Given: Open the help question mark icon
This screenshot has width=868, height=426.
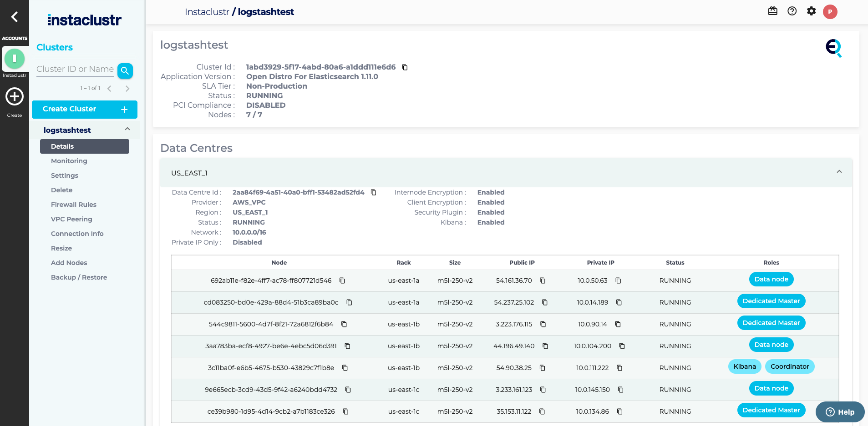Looking at the screenshot, I should (792, 11).
